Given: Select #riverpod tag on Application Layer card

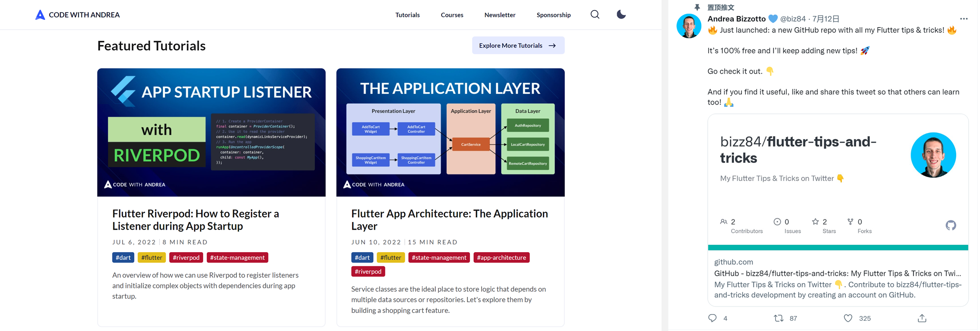Looking at the screenshot, I should (368, 271).
